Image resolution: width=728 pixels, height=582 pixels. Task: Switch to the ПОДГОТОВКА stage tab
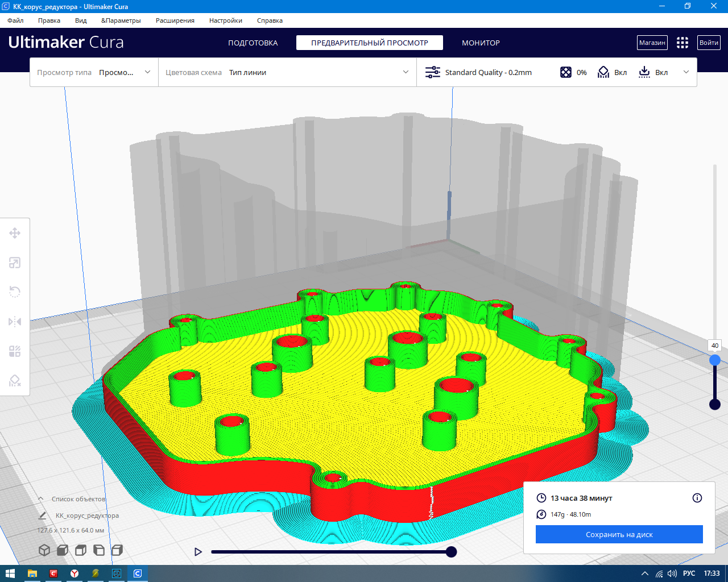point(253,43)
